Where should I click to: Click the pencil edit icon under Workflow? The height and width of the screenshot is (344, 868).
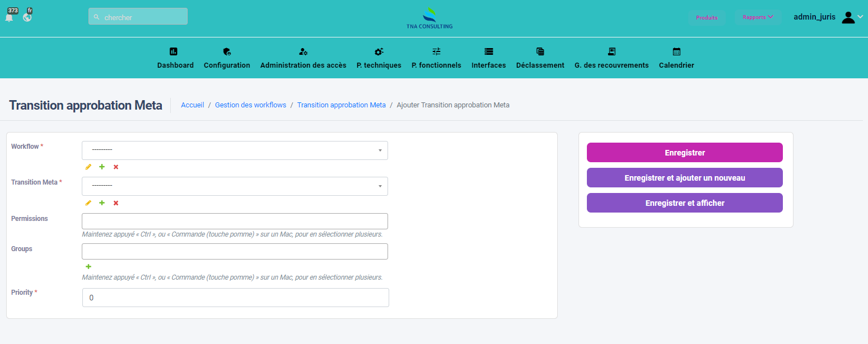[x=88, y=167]
